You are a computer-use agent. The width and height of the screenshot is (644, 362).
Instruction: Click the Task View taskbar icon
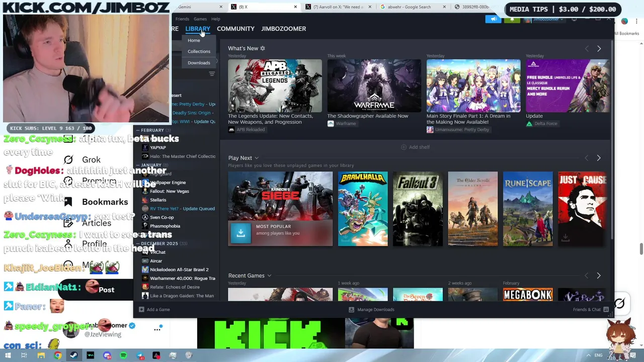point(24,355)
